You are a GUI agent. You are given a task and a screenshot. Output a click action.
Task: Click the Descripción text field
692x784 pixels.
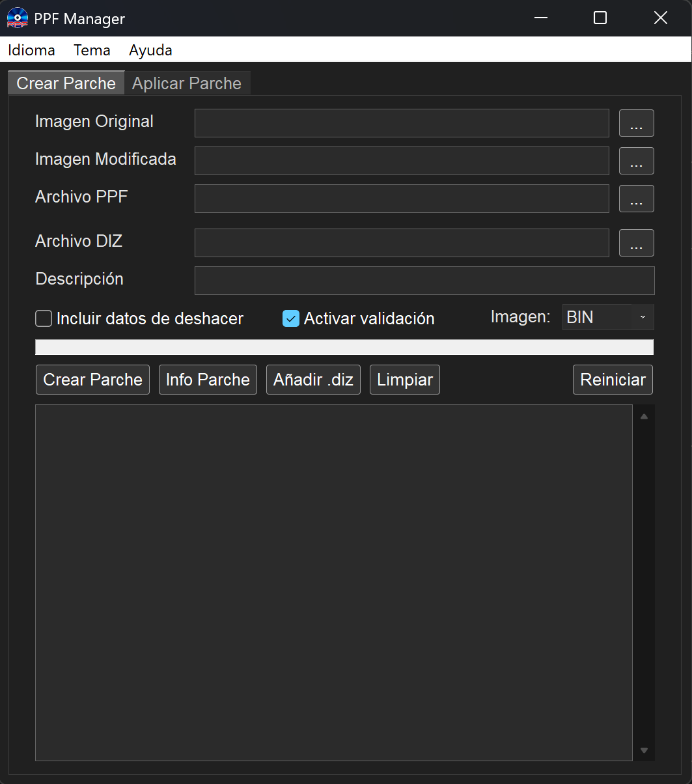pyautogui.click(x=424, y=281)
